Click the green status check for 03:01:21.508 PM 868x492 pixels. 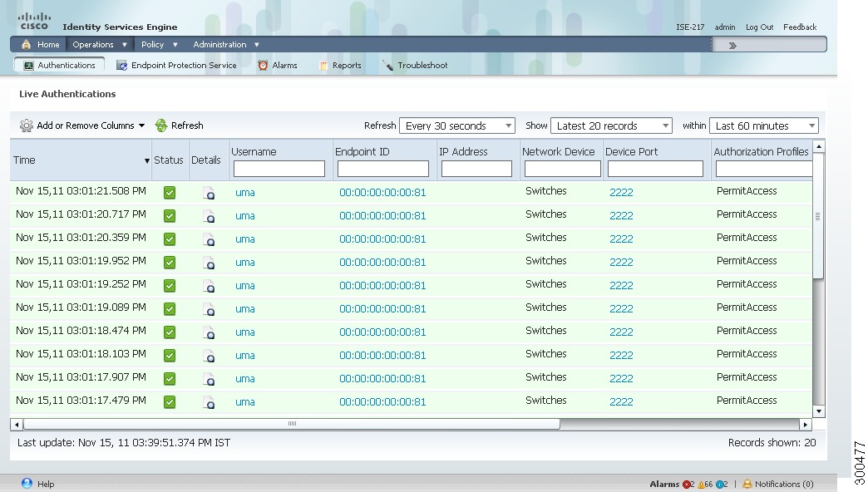coord(170,193)
